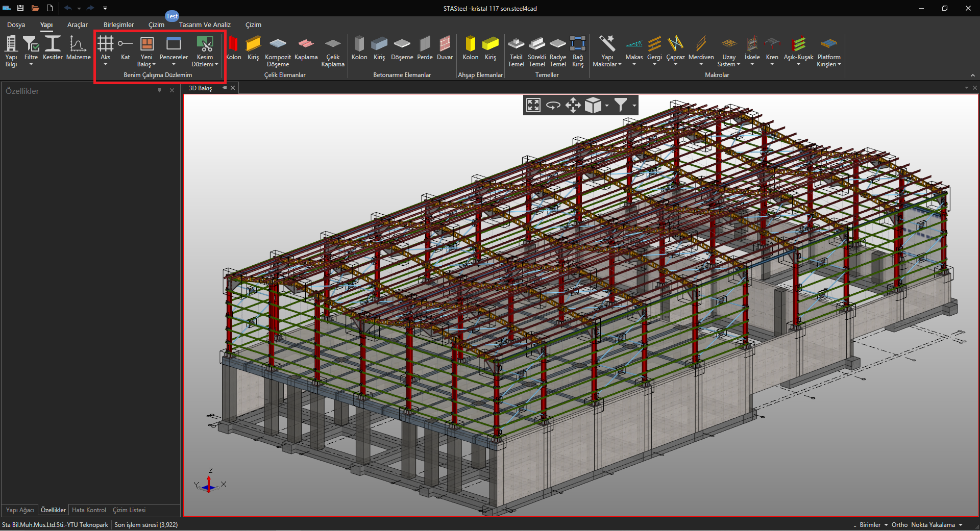Open the Yapı Ağacı panel tab
This screenshot has width=980, height=531.
[x=20, y=510]
